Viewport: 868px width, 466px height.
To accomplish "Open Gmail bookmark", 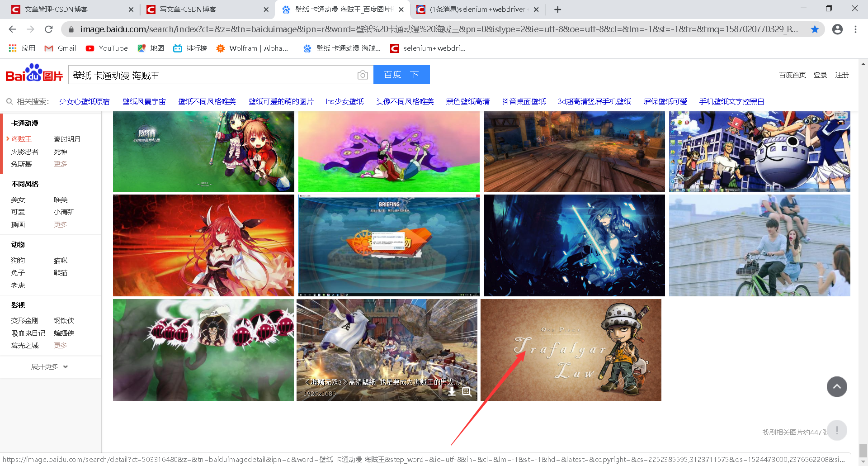I will pyautogui.click(x=60, y=48).
